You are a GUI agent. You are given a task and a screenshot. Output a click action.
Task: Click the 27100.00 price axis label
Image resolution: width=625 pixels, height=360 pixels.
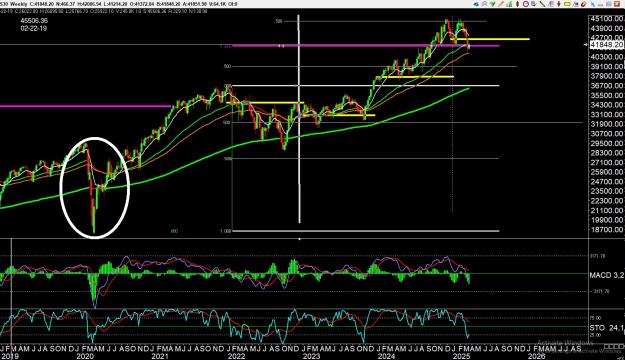[x=606, y=162]
